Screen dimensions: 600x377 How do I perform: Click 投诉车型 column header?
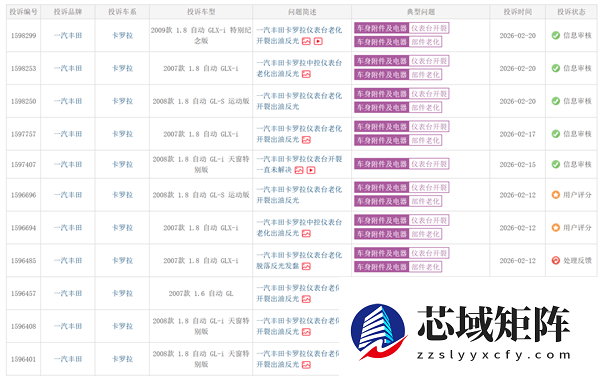(x=201, y=12)
